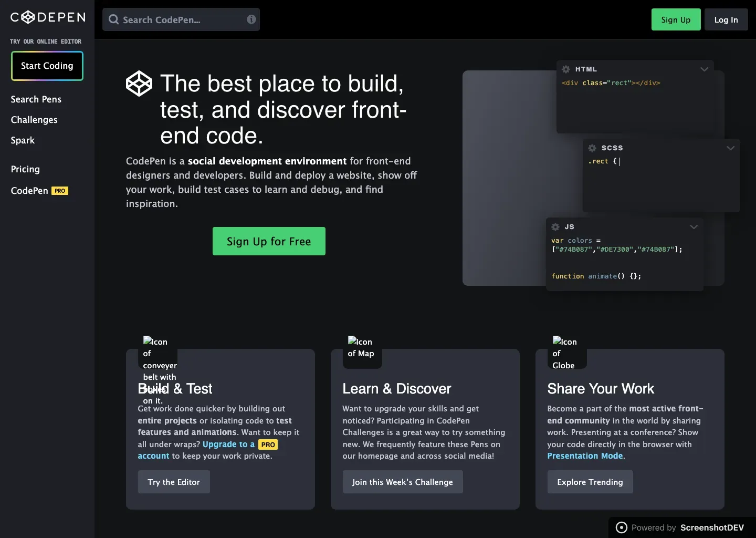The width and height of the screenshot is (756, 538).
Task: Click the Build & Test heading
Action: (x=175, y=389)
